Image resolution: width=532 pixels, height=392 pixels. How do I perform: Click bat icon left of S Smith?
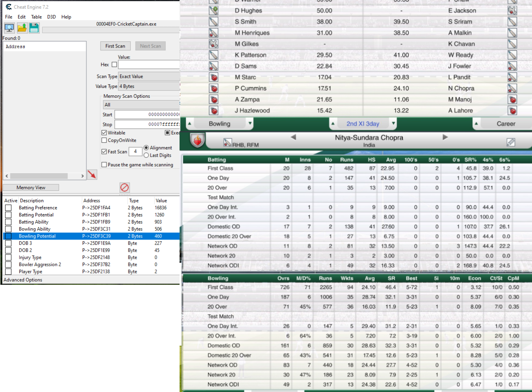213,22
